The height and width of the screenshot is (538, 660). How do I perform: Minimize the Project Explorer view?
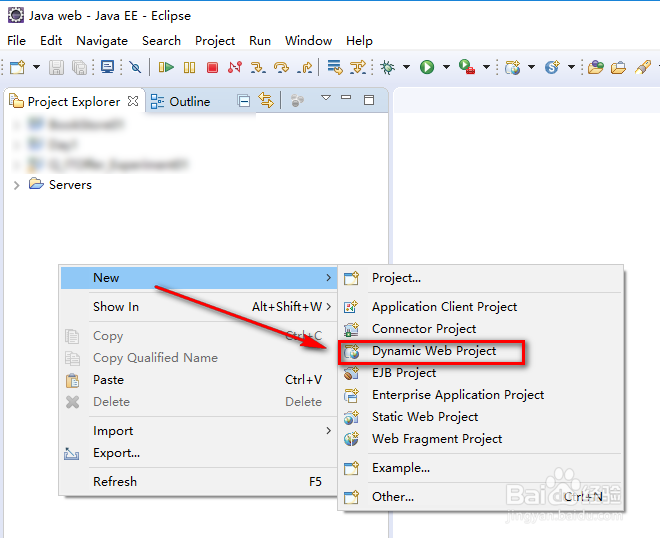point(346,97)
